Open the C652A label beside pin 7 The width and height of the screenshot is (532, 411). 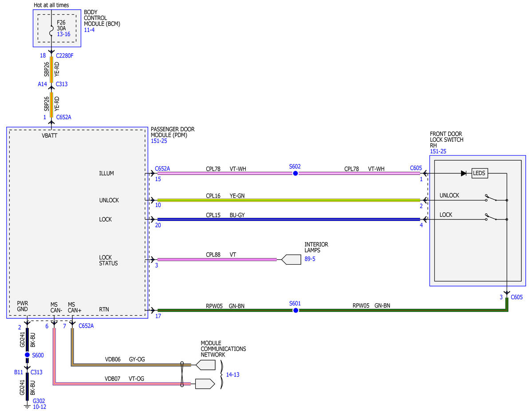[86, 326]
